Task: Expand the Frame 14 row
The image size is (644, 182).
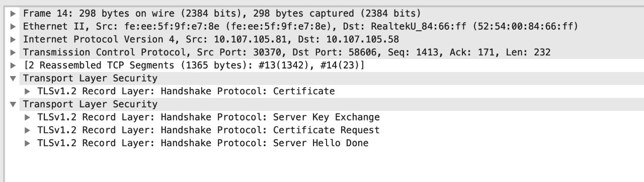Action: [13, 13]
